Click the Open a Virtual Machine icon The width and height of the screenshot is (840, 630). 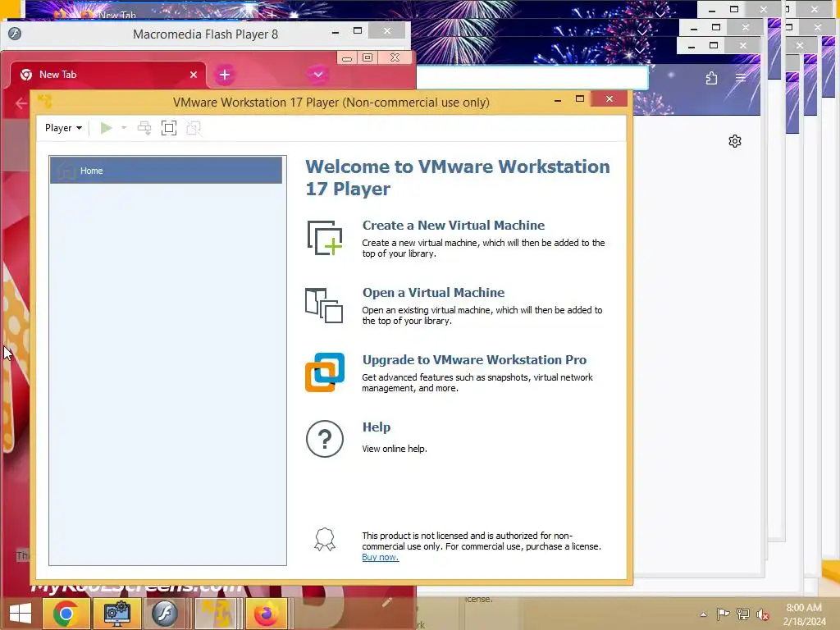pyautogui.click(x=324, y=305)
